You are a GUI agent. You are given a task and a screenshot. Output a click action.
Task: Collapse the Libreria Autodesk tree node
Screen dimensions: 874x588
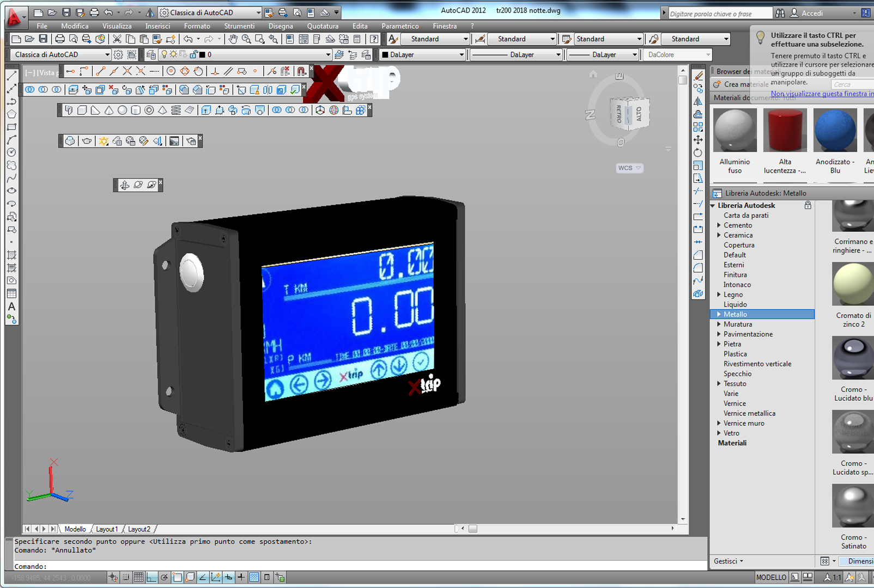[713, 206]
